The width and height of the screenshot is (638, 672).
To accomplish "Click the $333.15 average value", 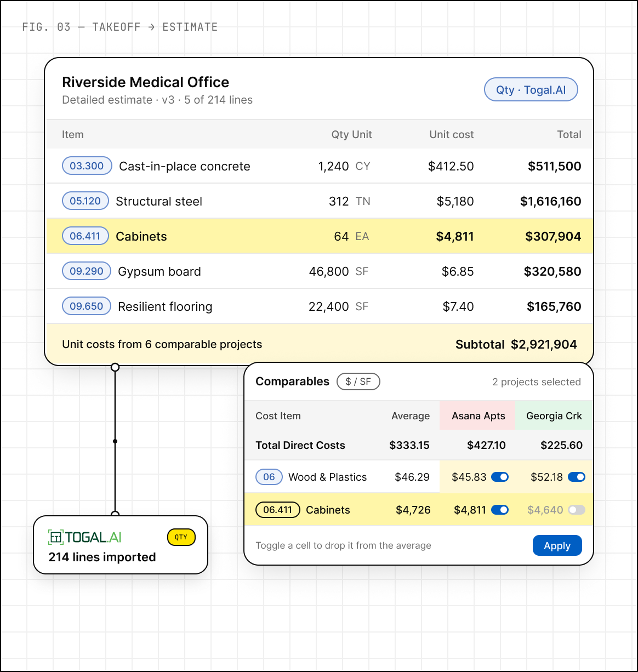I will point(409,445).
